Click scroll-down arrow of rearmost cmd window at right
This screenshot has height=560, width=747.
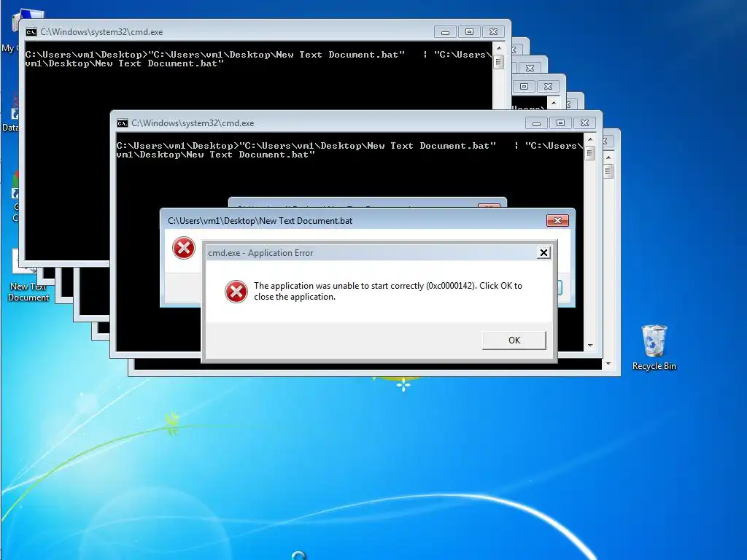click(608, 365)
